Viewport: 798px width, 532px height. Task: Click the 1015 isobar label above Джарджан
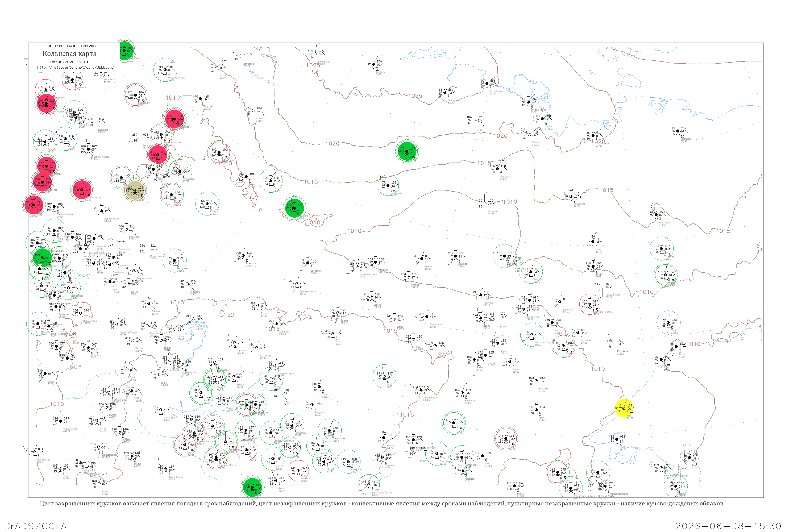tap(484, 163)
